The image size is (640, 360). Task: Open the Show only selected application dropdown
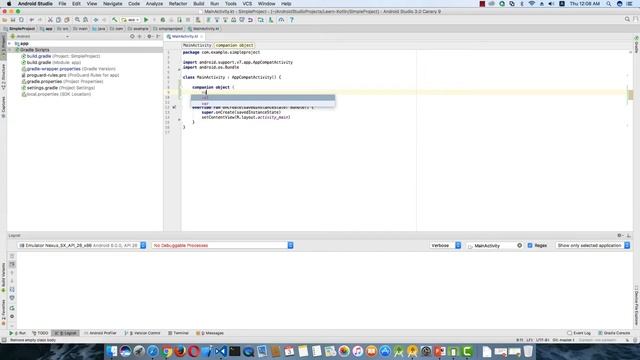point(593,245)
